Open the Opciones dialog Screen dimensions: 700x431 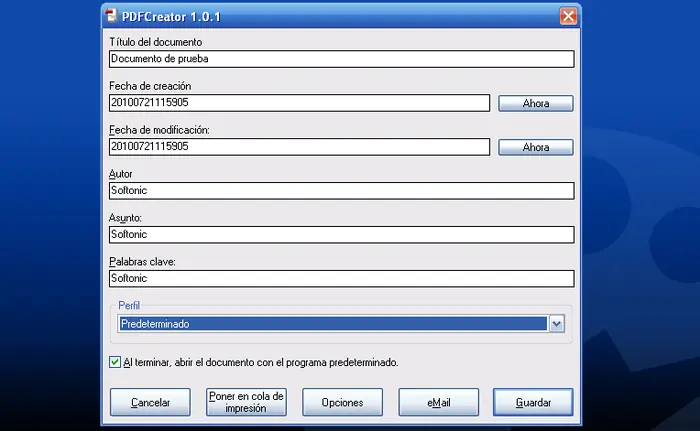342,402
